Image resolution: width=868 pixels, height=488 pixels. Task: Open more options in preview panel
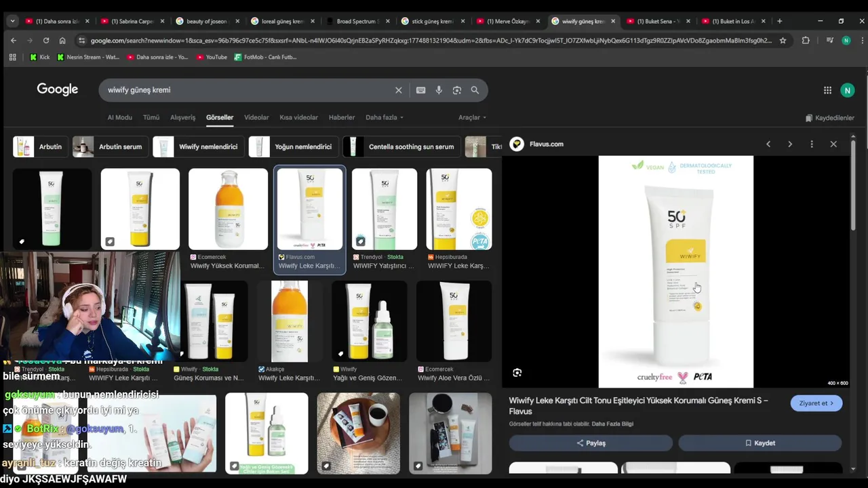[x=812, y=144]
